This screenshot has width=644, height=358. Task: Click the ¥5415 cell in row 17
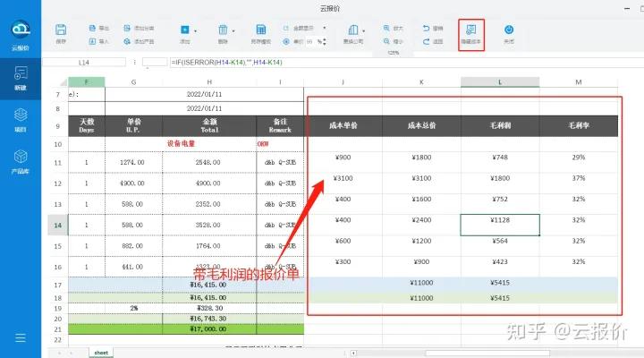pos(500,283)
